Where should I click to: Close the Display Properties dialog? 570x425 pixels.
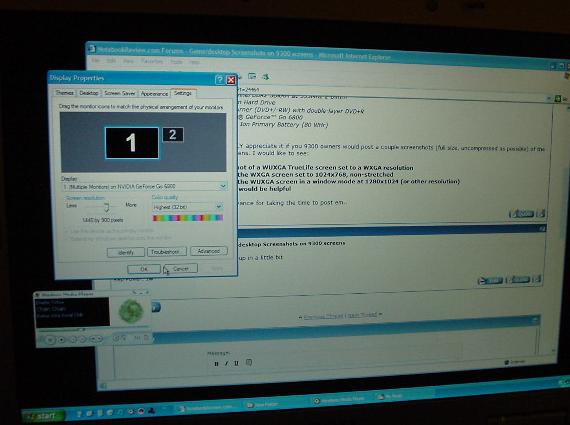(231, 80)
